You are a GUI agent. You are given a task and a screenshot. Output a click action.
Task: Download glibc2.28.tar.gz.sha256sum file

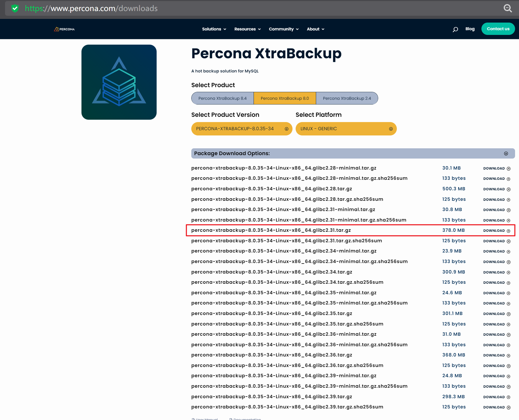coord(497,199)
